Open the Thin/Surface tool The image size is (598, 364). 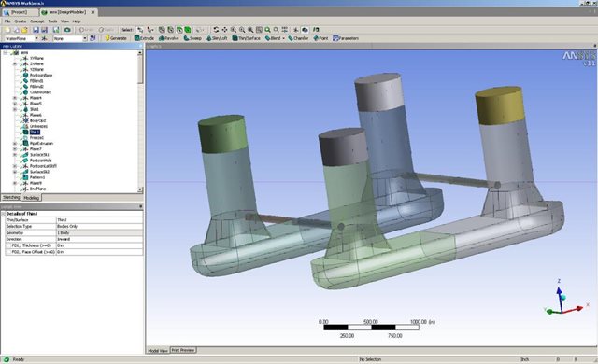pyautogui.click(x=247, y=38)
